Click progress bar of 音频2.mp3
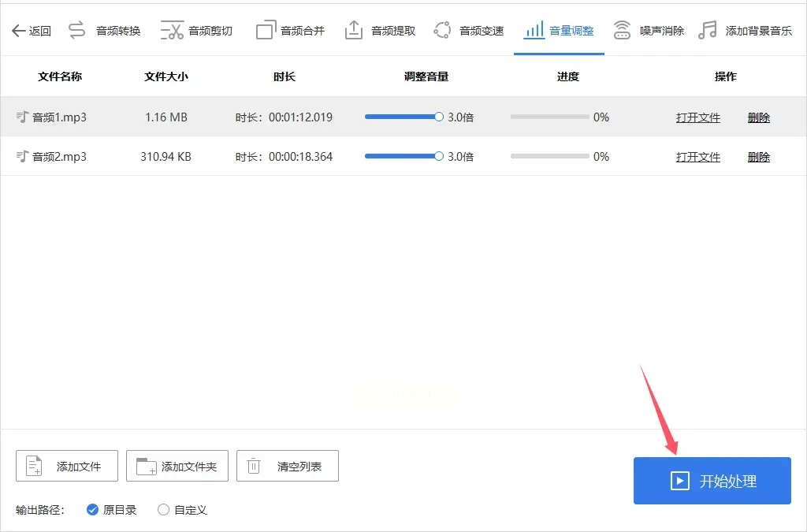Image resolution: width=807 pixels, height=532 pixels. tap(549, 156)
